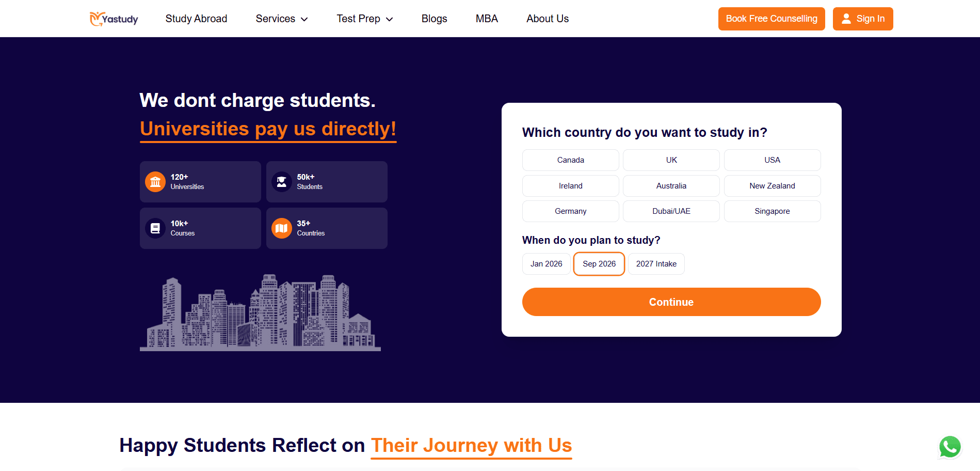Choose Australia country option
Image resolution: width=980 pixels, height=471 pixels.
tap(671, 186)
